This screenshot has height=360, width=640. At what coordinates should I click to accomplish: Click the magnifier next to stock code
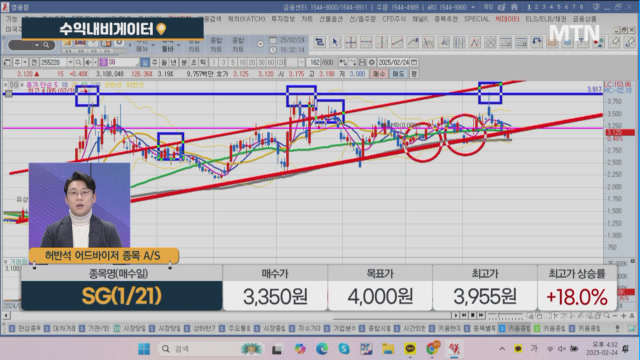78,62
